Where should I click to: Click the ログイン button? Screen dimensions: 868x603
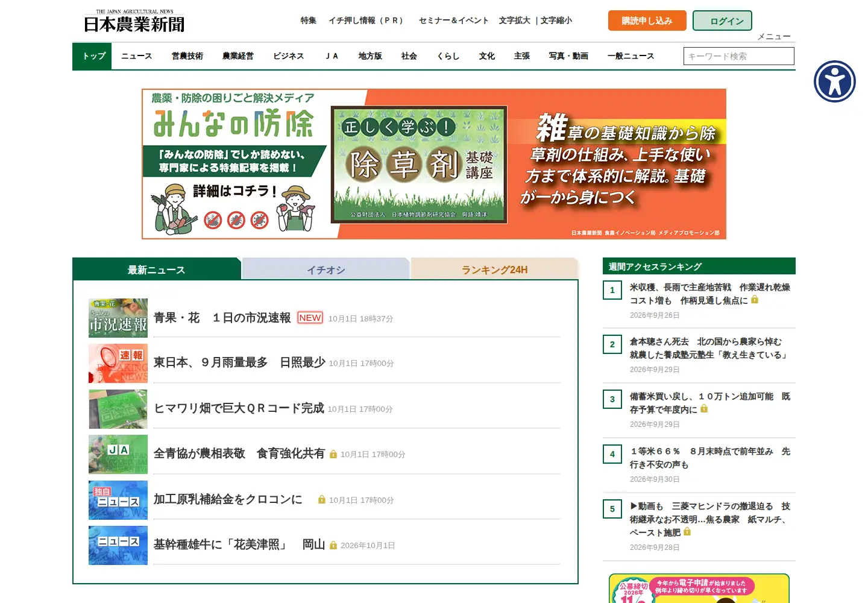722,21
